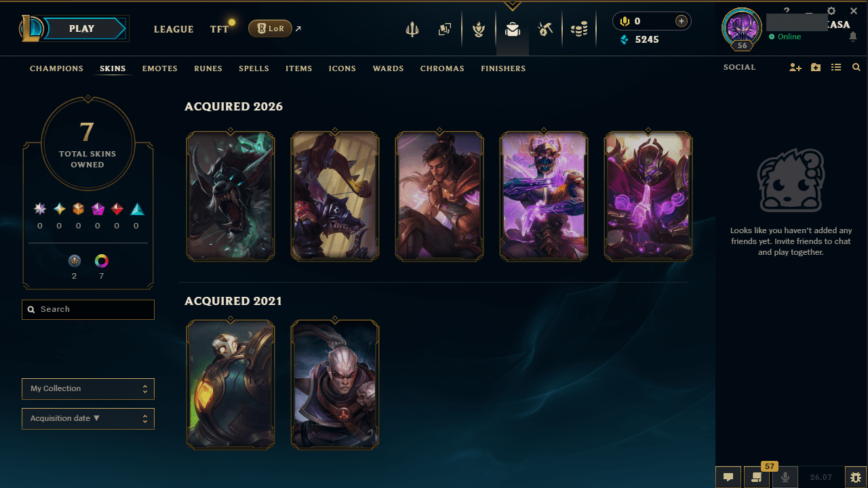Toggle the friends list view icon
The width and height of the screenshot is (868, 488).
pos(836,68)
